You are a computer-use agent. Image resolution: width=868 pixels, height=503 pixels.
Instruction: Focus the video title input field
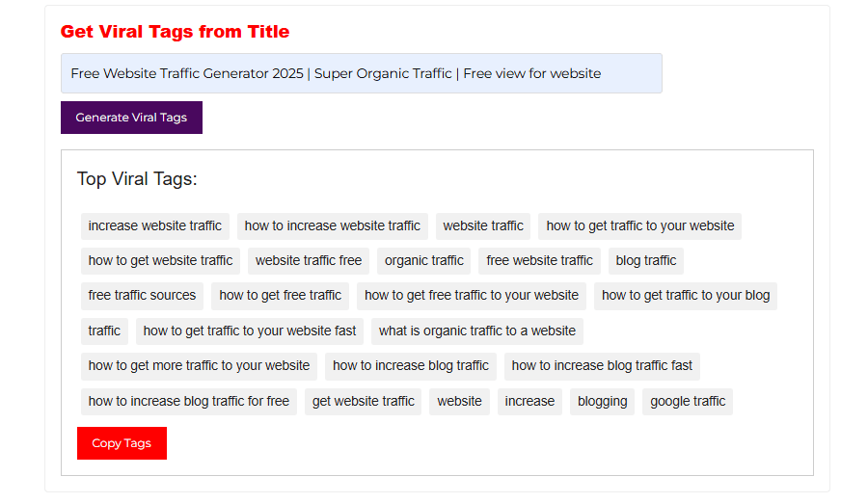click(361, 73)
